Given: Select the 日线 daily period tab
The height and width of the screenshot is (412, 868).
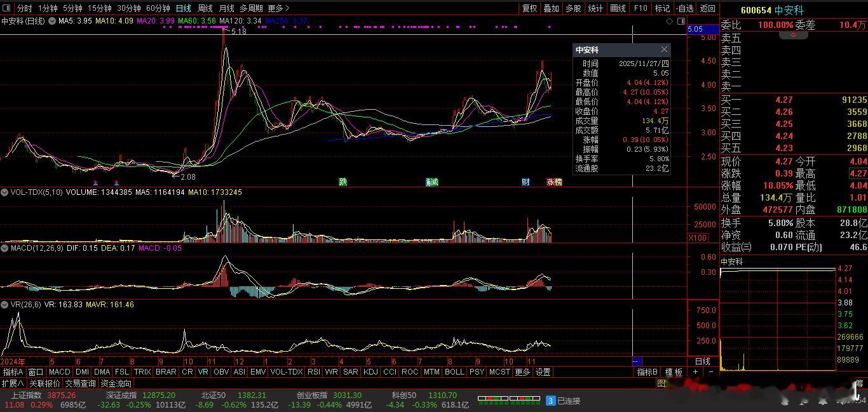Looking at the screenshot, I should coord(183,8).
